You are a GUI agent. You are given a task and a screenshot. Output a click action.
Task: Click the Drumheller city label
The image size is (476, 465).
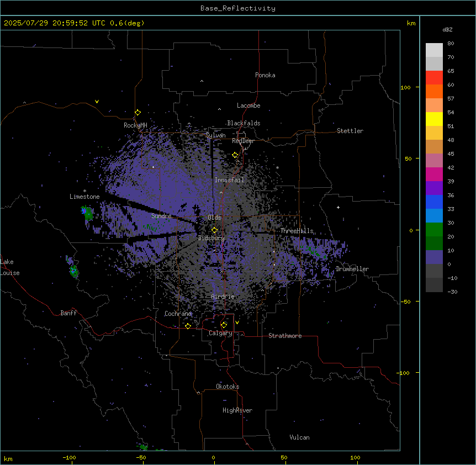click(352, 269)
